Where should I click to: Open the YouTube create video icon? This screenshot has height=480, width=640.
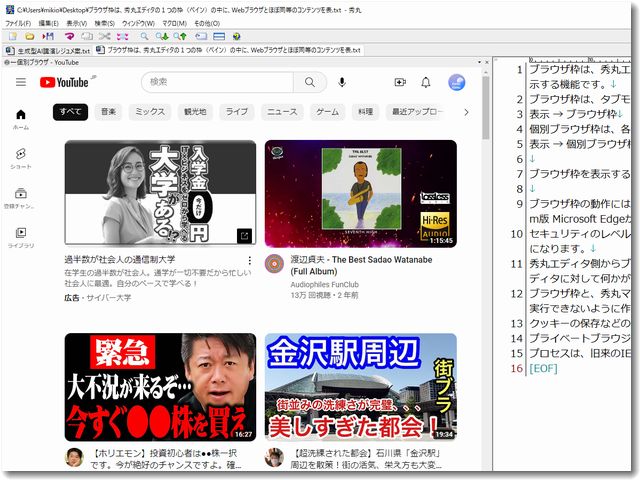point(400,82)
